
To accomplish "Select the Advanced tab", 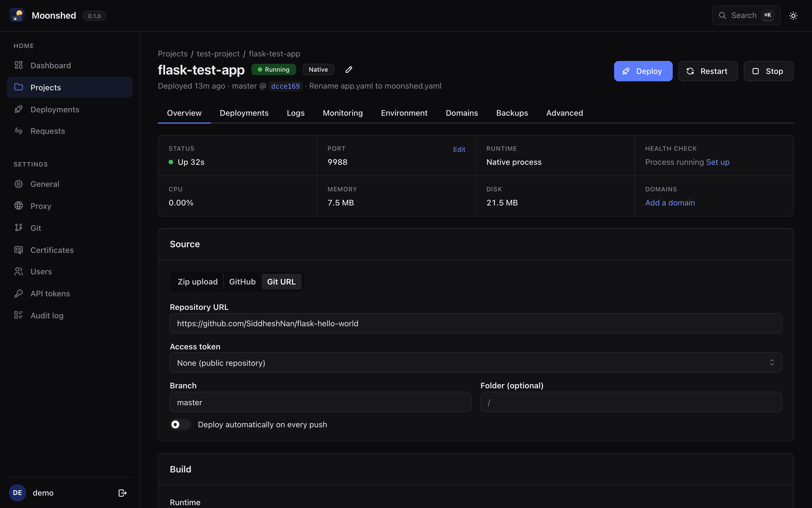I will [564, 113].
